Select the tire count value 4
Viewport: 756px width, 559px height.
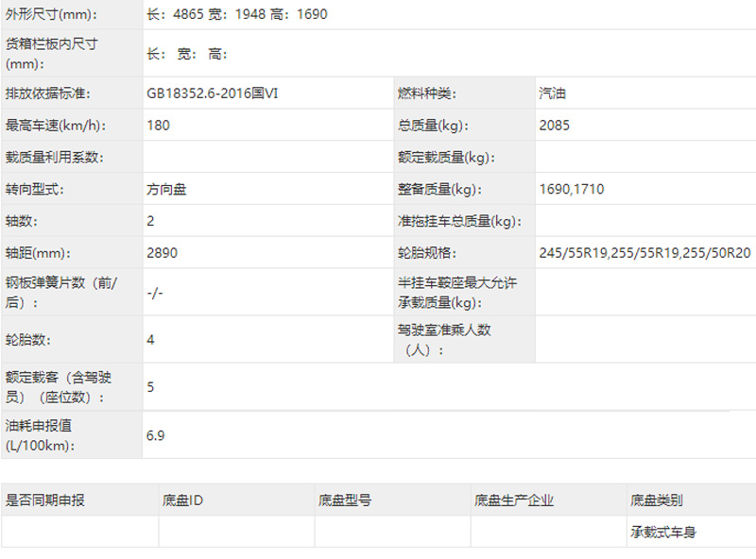click(150, 340)
